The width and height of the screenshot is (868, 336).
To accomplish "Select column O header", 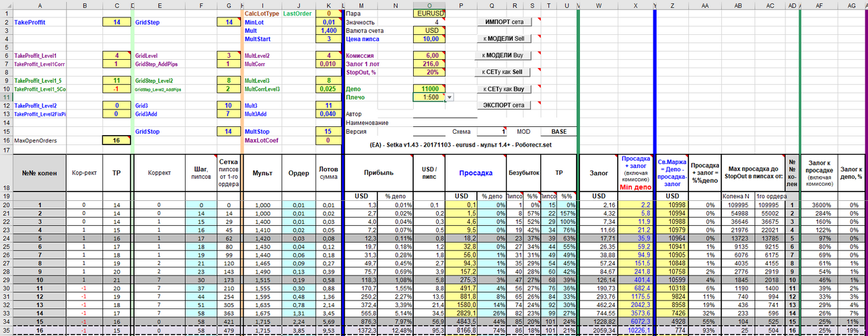I will 429,4.
